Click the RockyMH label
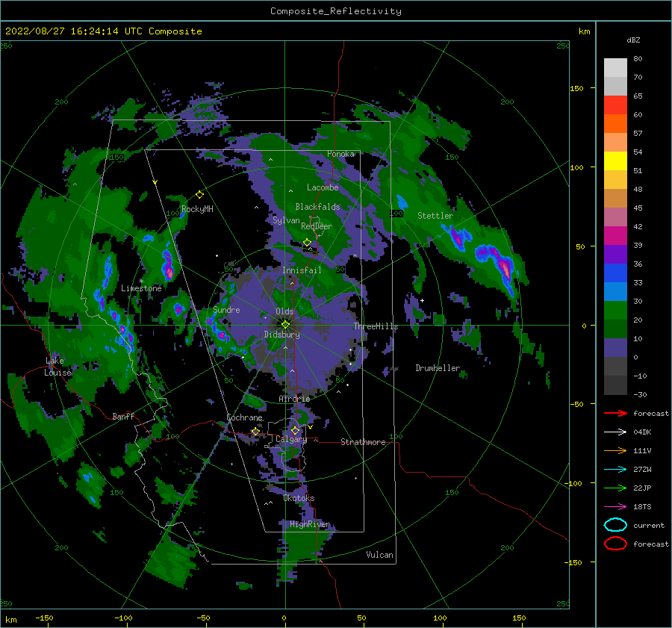The image size is (672, 628). click(x=197, y=209)
